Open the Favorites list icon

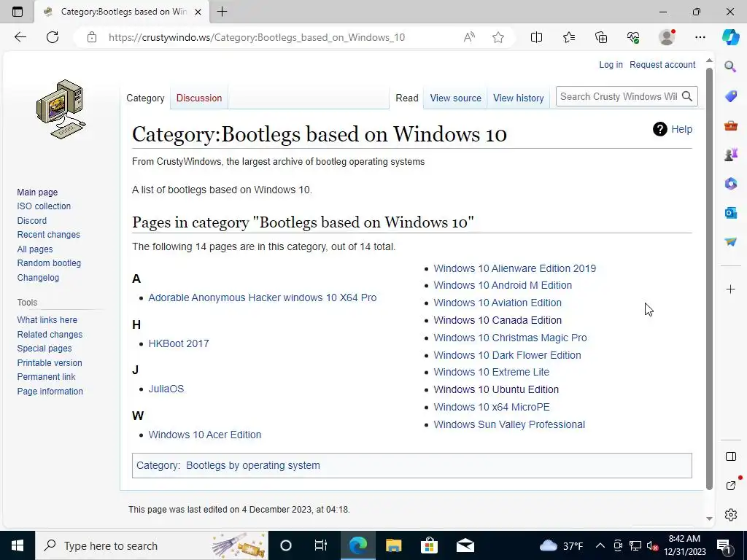point(569,37)
